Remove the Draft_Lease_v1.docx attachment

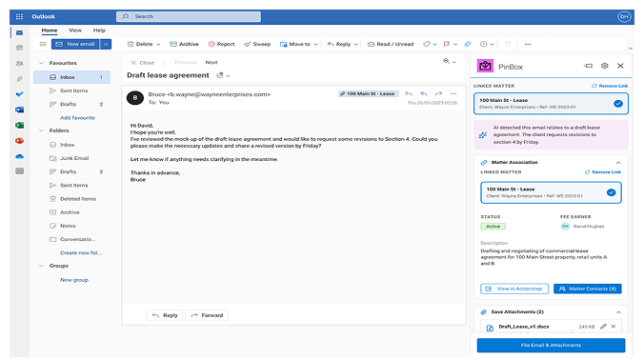614,327
